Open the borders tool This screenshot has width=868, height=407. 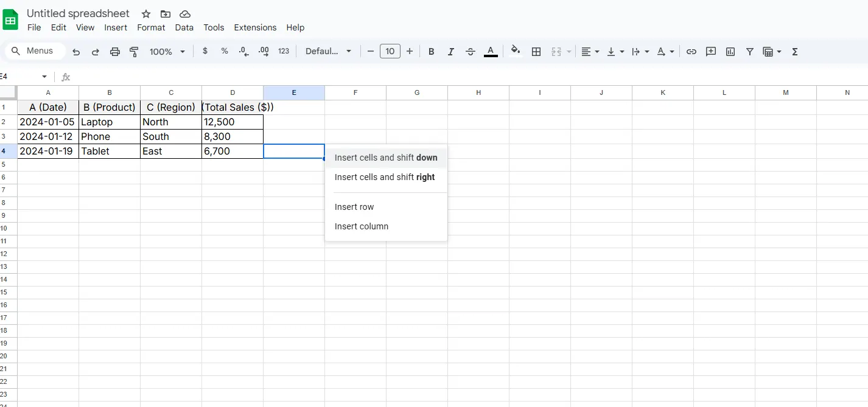(536, 52)
